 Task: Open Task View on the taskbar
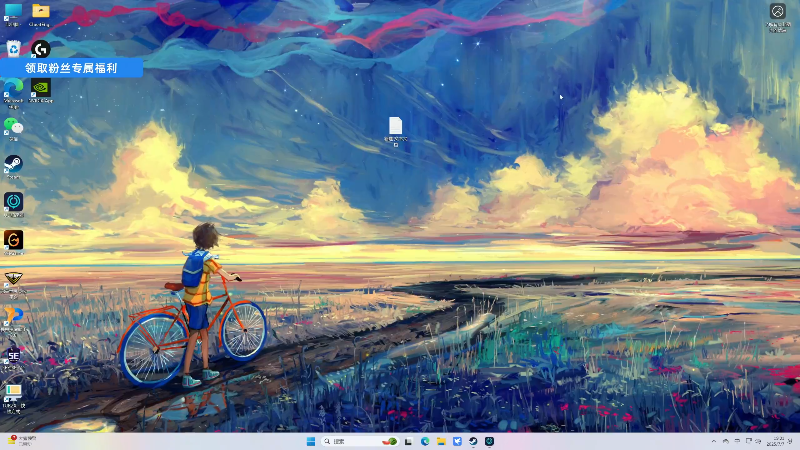408,441
